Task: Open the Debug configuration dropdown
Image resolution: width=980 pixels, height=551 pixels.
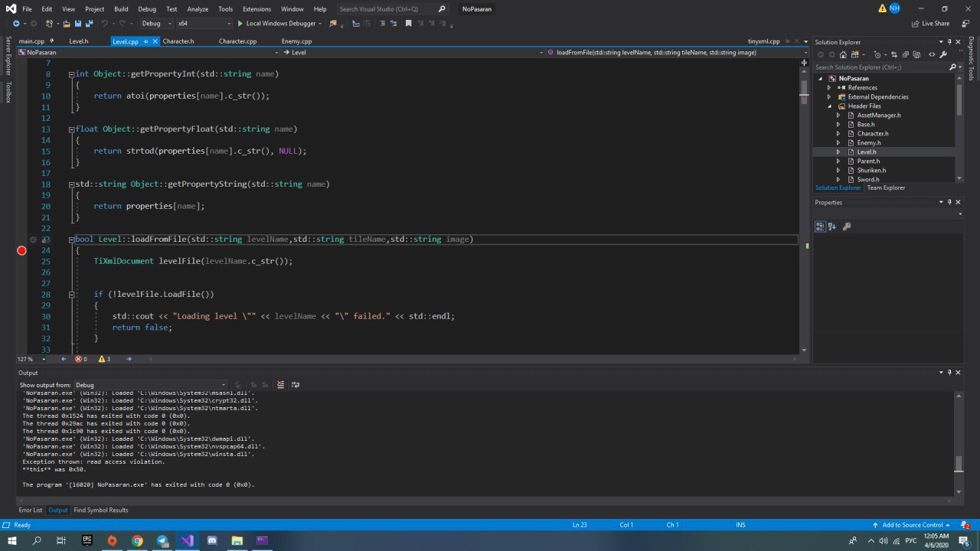Action: [155, 24]
